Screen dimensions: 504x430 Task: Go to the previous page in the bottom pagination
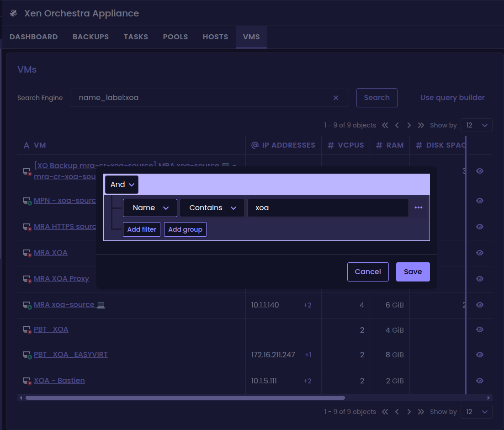[397, 412]
